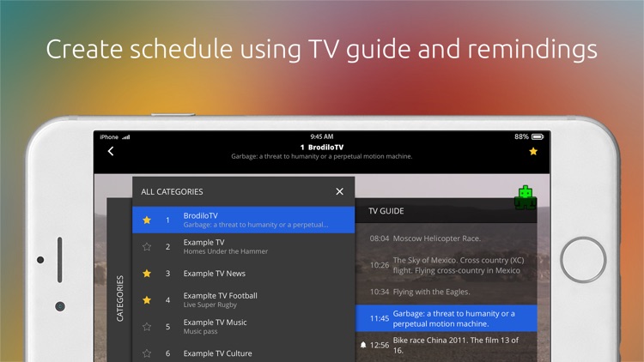The width and height of the screenshot is (644, 362).
Task: Select the Moscow Helicopter Race program
Action: [446, 238]
